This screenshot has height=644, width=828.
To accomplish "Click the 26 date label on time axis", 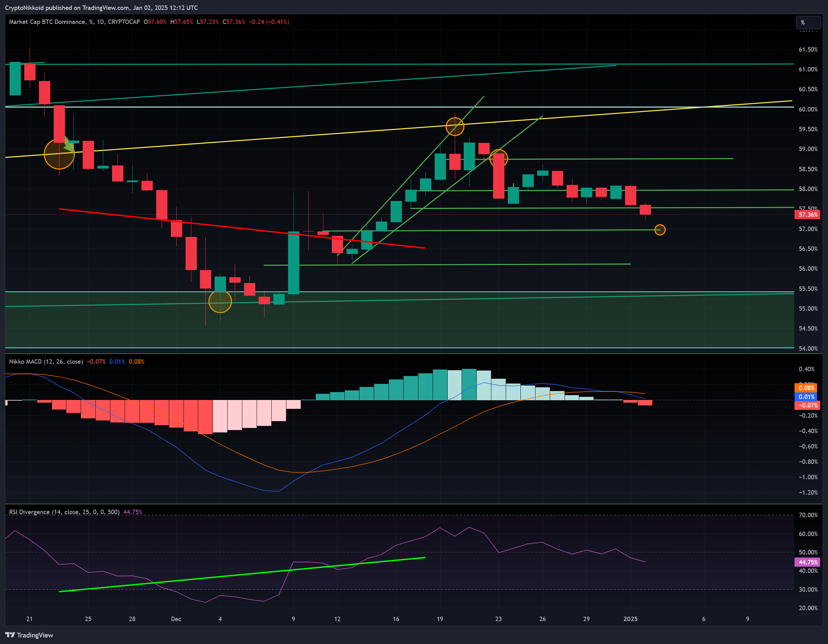I will [x=543, y=619].
